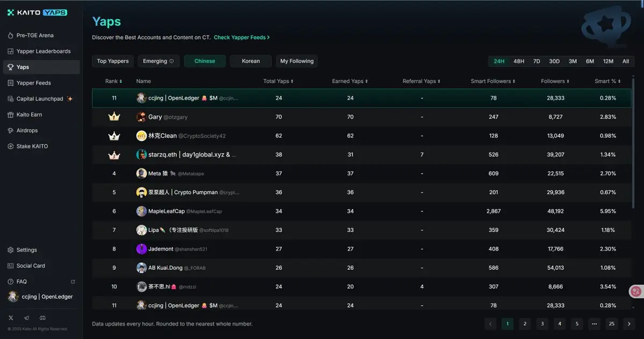Open the Discord social icon

point(42,318)
